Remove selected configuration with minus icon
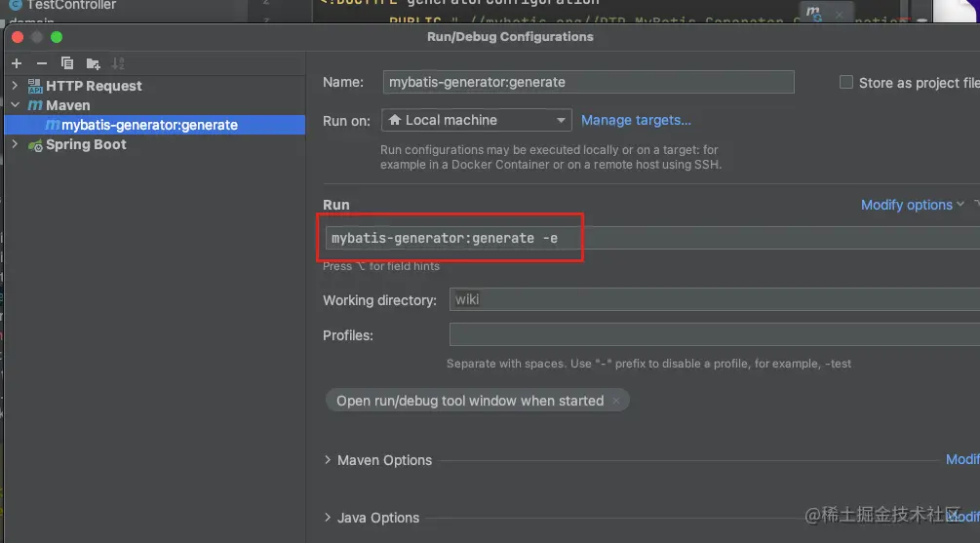 coord(41,63)
